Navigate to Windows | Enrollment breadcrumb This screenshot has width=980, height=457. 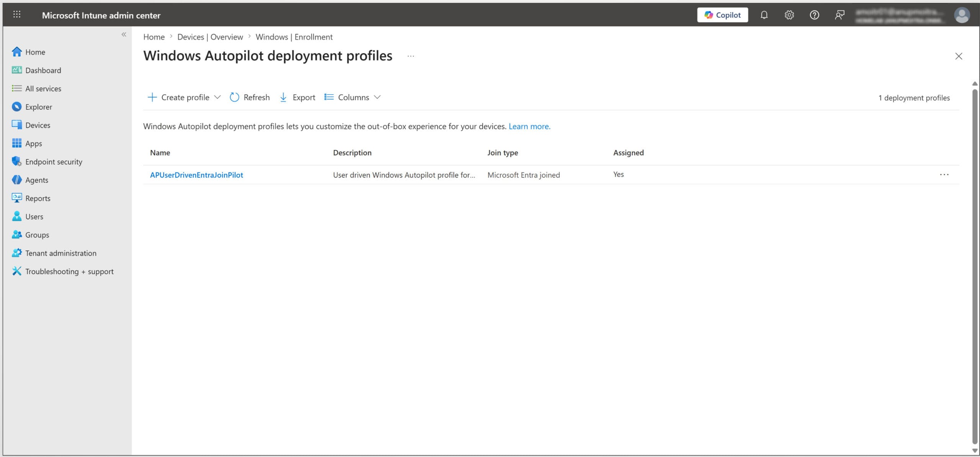(x=294, y=37)
